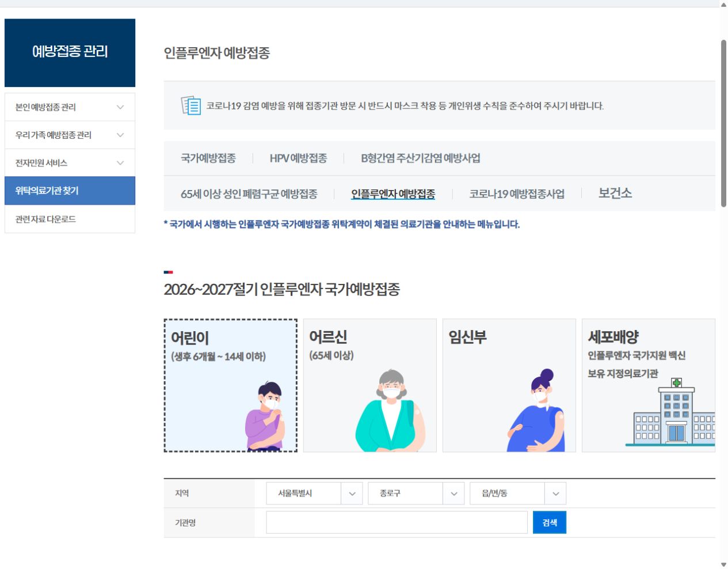Open the 서울특별시 region dropdown
The height and width of the screenshot is (569, 728).
click(x=314, y=494)
